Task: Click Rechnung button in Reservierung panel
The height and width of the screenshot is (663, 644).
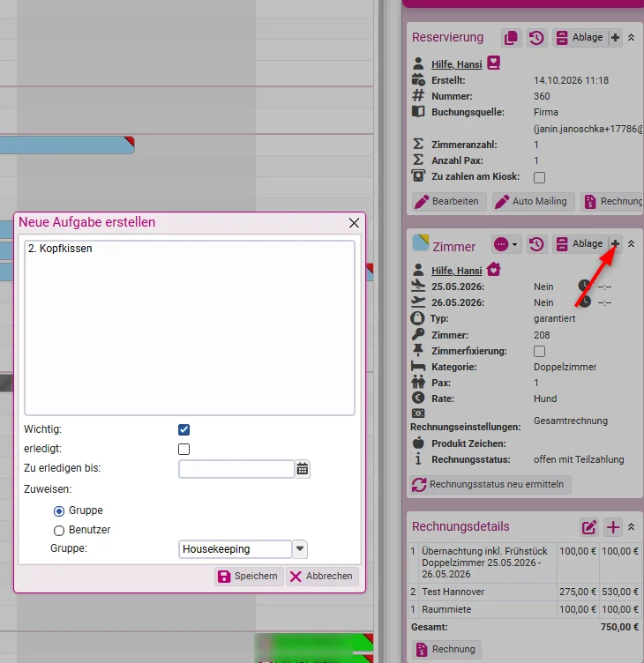Action: (612, 201)
